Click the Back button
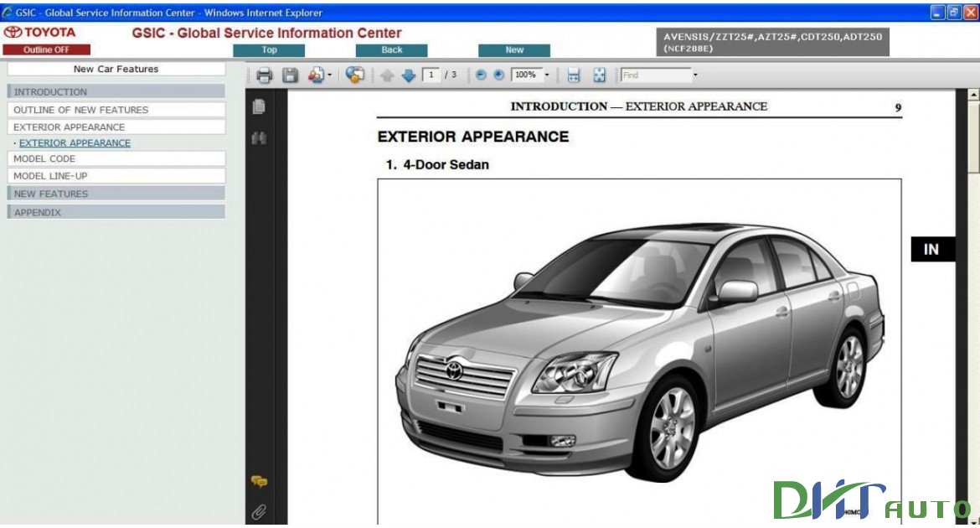 pos(391,49)
